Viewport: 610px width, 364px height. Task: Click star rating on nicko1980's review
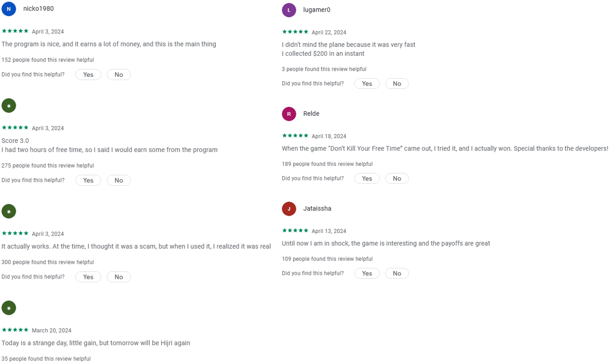click(x=15, y=31)
